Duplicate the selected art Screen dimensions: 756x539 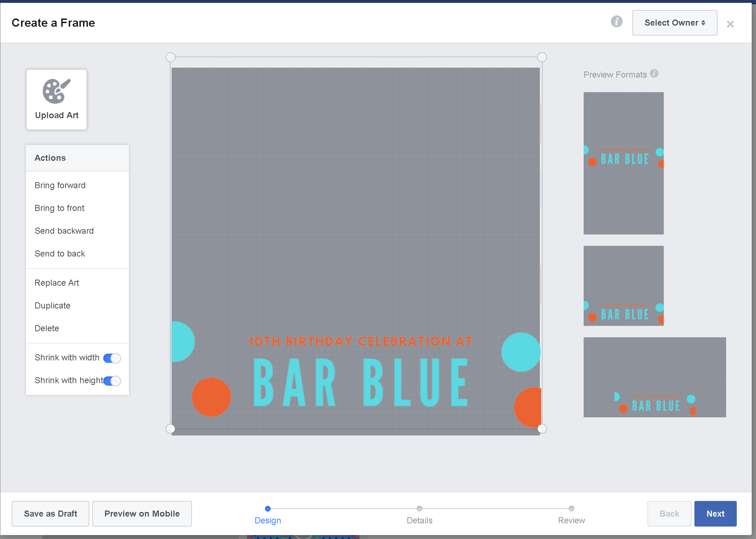point(53,306)
